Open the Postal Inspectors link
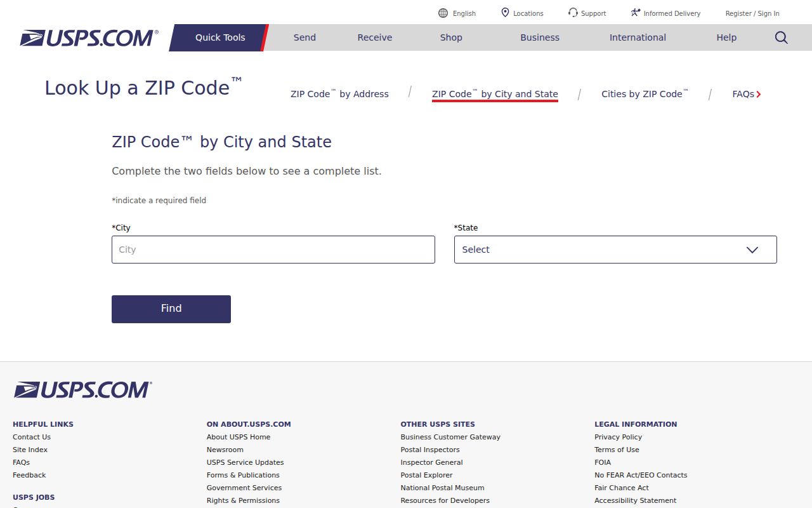812x508 pixels. coord(430,450)
